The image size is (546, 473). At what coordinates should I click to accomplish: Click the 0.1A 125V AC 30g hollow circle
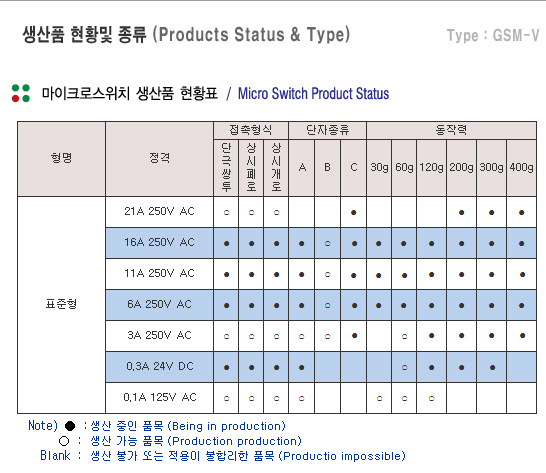[379, 398]
